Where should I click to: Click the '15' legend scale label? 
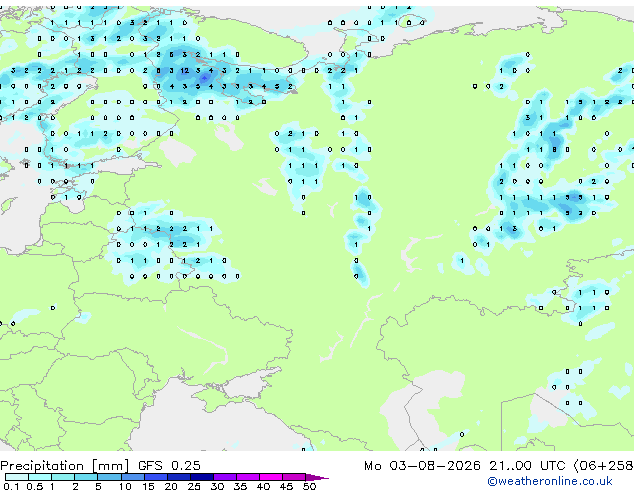click(148, 486)
